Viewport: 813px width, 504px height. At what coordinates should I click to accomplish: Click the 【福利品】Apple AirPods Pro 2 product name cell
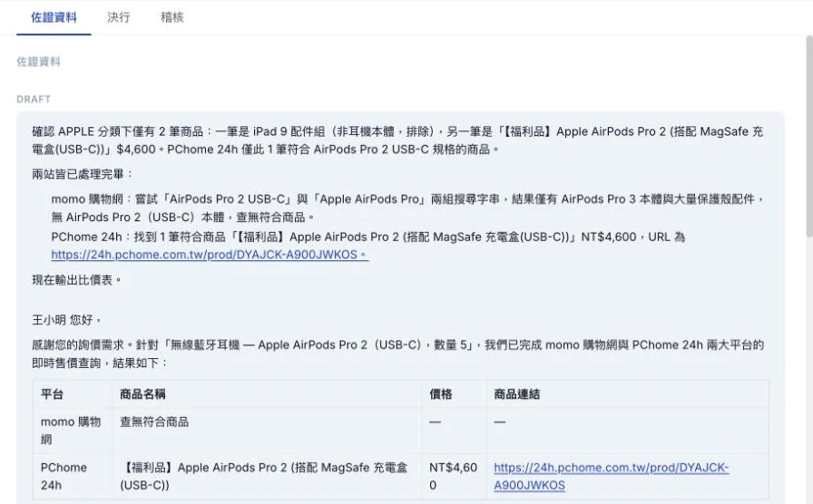pyautogui.click(x=266, y=477)
